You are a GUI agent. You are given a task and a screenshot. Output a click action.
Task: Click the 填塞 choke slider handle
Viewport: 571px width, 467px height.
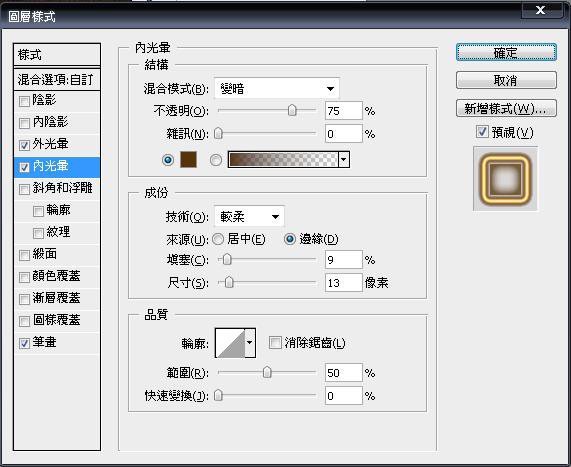pyautogui.click(x=227, y=259)
